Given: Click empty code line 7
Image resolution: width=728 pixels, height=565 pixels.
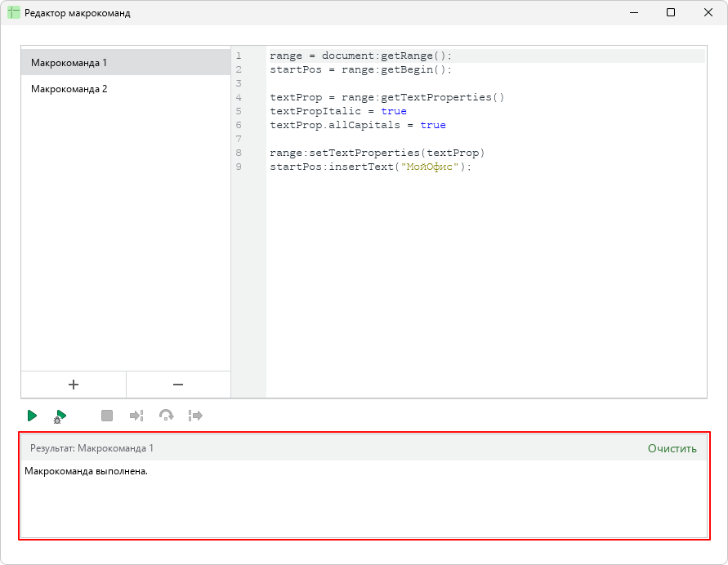Looking at the screenshot, I should [487, 139].
